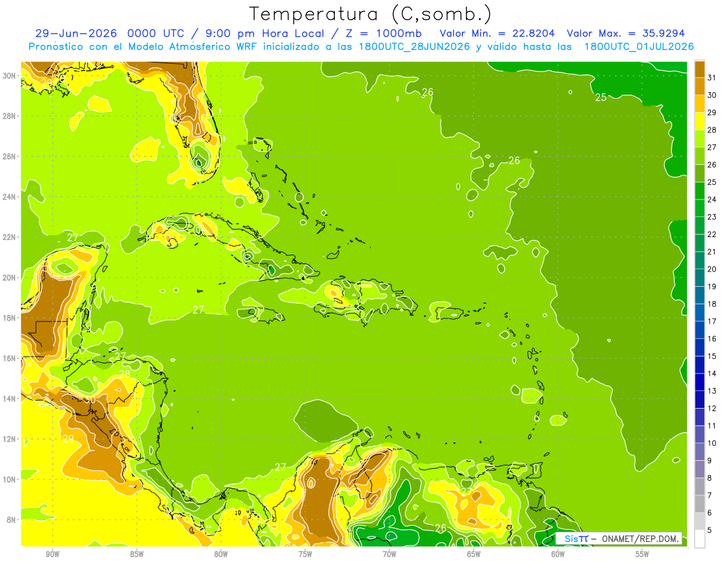Click the 85W longitude axis label

click(x=136, y=554)
